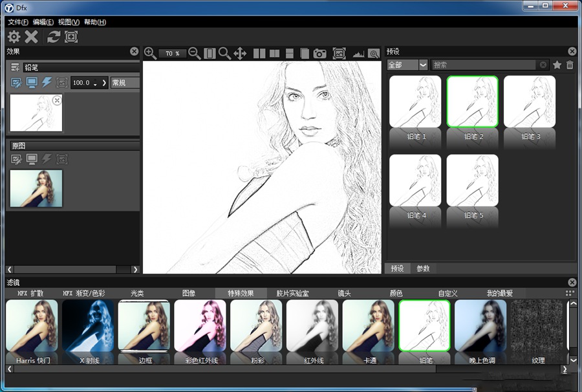Take a snapshot with the camera icon
The height and width of the screenshot is (392, 582).
click(x=319, y=54)
